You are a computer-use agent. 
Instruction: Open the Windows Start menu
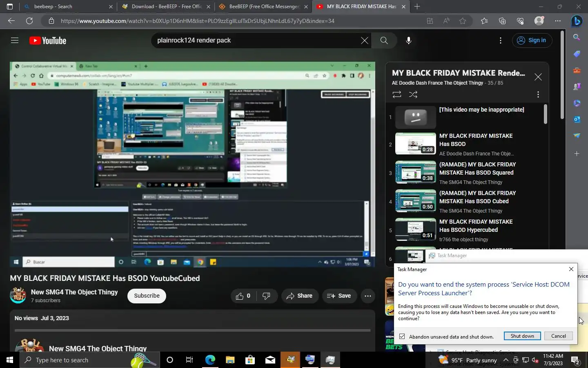10,360
